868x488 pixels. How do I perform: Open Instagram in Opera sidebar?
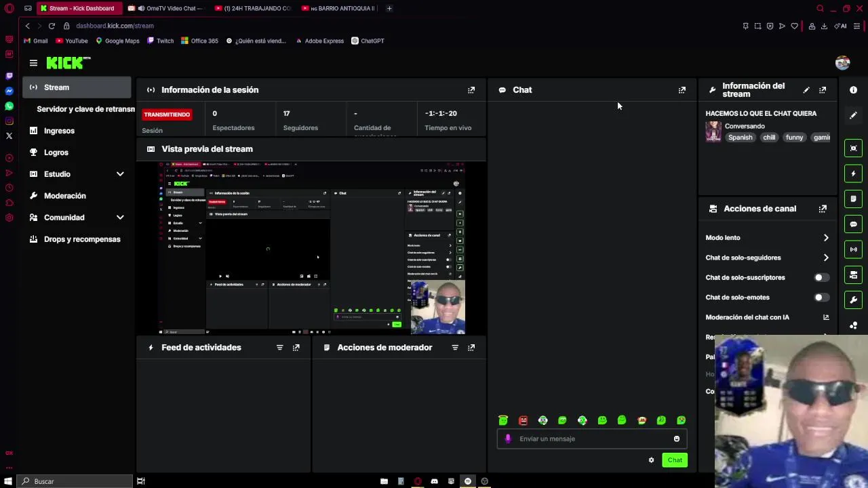click(x=9, y=121)
